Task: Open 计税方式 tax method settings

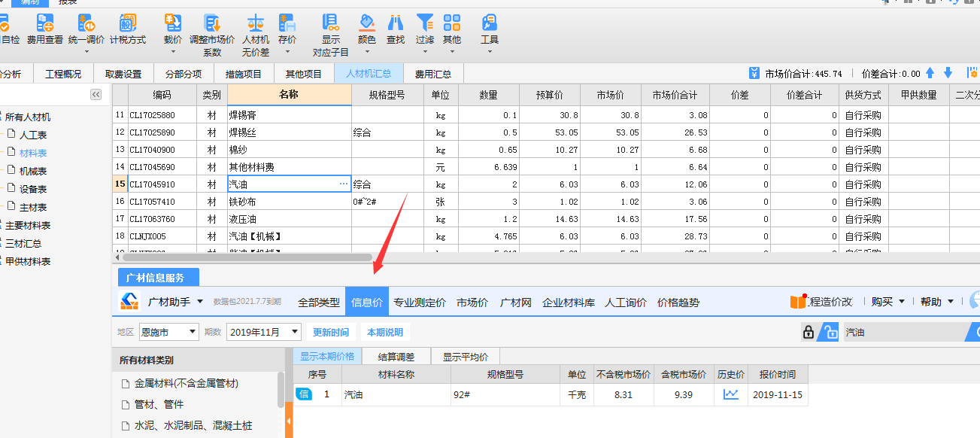Action: [x=128, y=30]
